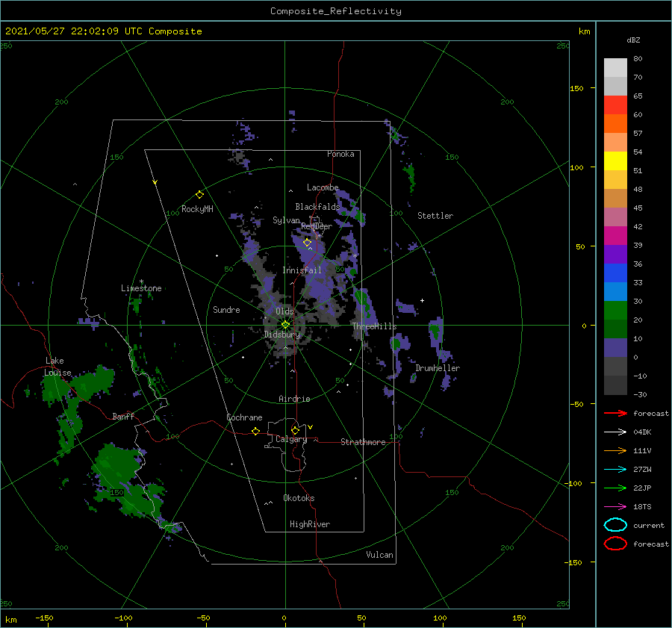Click the yellow diamond marker in Calgary
The height and width of the screenshot is (628, 672).
click(295, 430)
